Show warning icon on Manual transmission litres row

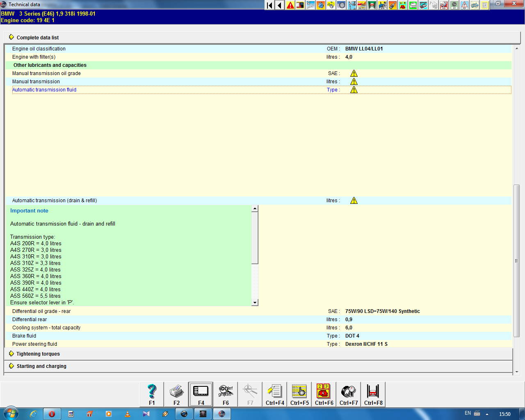pos(354,82)
